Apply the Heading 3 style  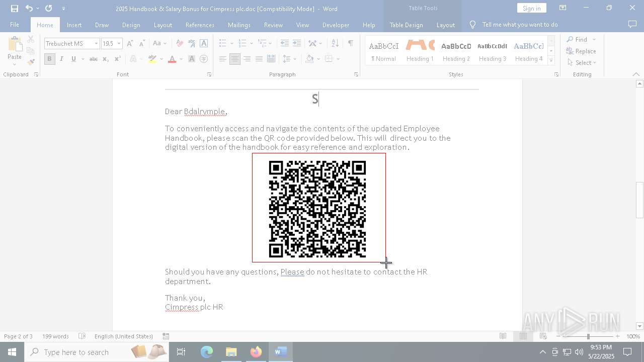[493, 50]
